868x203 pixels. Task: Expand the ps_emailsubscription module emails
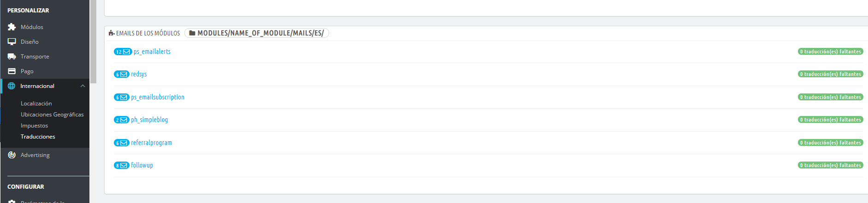point(157,97)
